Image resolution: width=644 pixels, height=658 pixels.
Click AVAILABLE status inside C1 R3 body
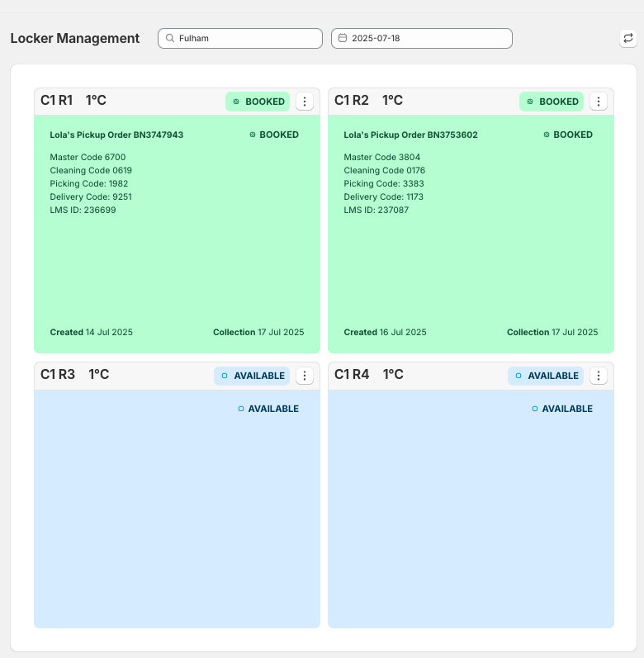[268, 409]
